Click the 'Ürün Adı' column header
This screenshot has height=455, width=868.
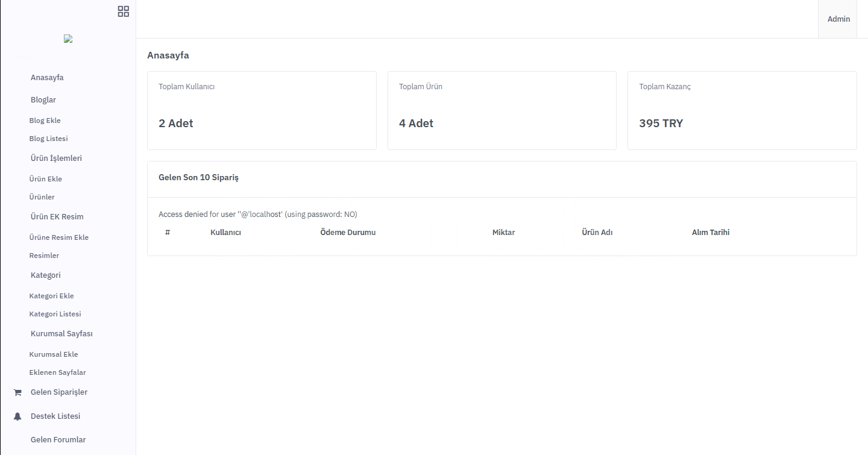[597, 233]
